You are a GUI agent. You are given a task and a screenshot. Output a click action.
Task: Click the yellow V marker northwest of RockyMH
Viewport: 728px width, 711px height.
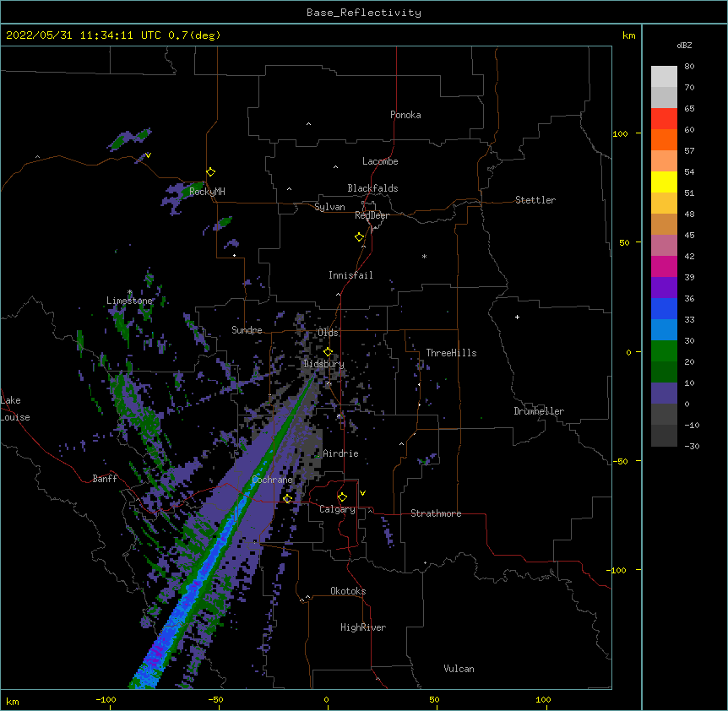pyautogui.click(x=148, y=155)
